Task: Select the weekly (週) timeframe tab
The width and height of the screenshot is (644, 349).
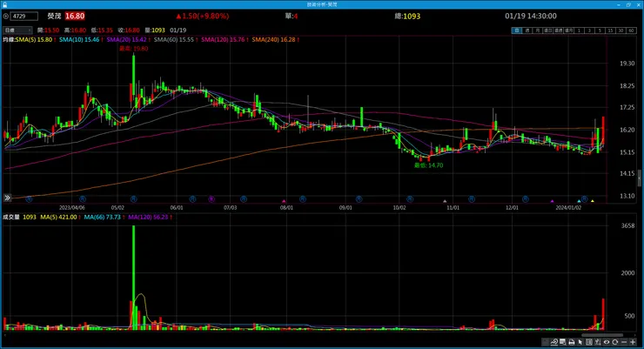Action: coord(527,30)
